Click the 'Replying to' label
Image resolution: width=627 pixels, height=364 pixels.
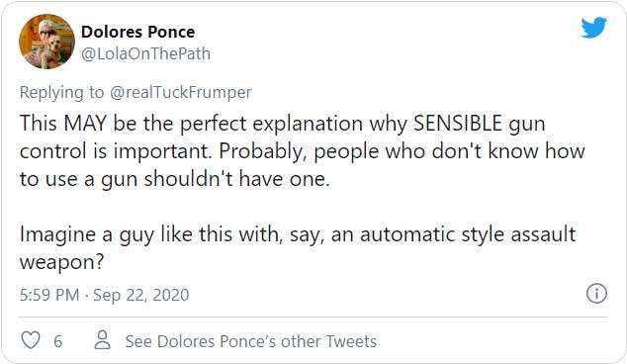(61, 92)
